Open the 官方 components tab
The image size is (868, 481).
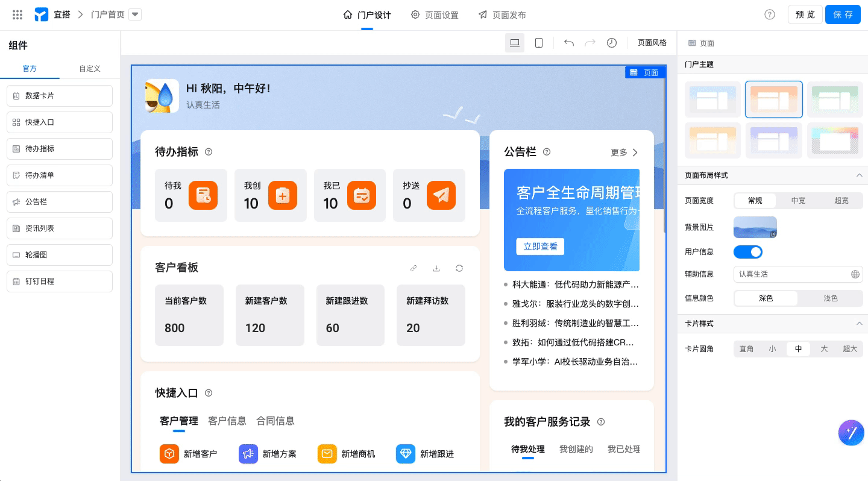click(30, 69)
